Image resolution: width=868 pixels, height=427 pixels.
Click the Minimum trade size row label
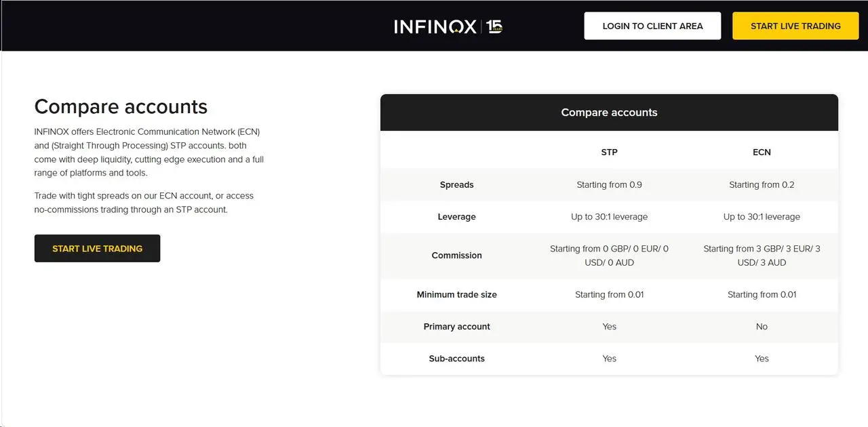point(456,294)
